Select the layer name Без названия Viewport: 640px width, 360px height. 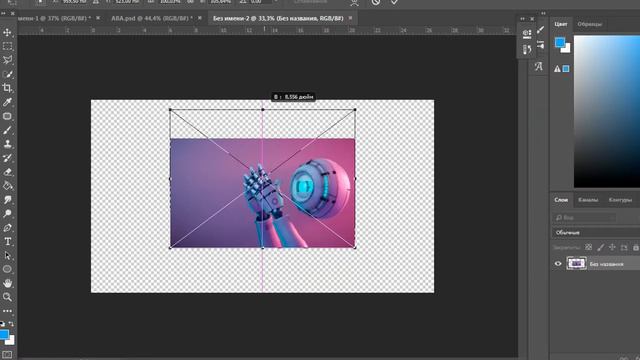607,264
